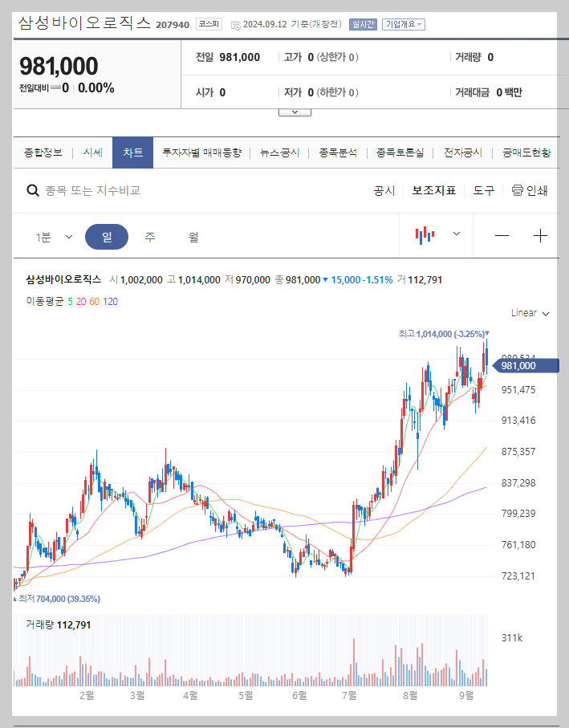Open the Linear scale dropdown

point(526,313)
